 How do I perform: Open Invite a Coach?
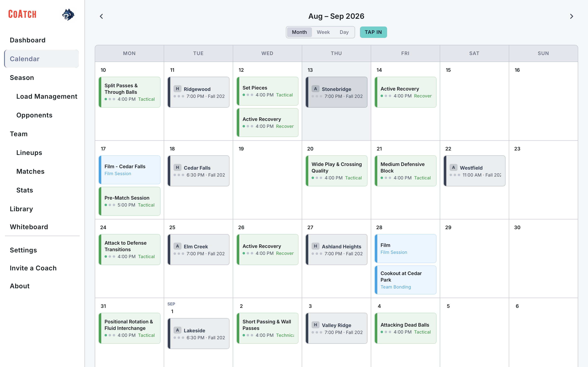tap(33, 268)
